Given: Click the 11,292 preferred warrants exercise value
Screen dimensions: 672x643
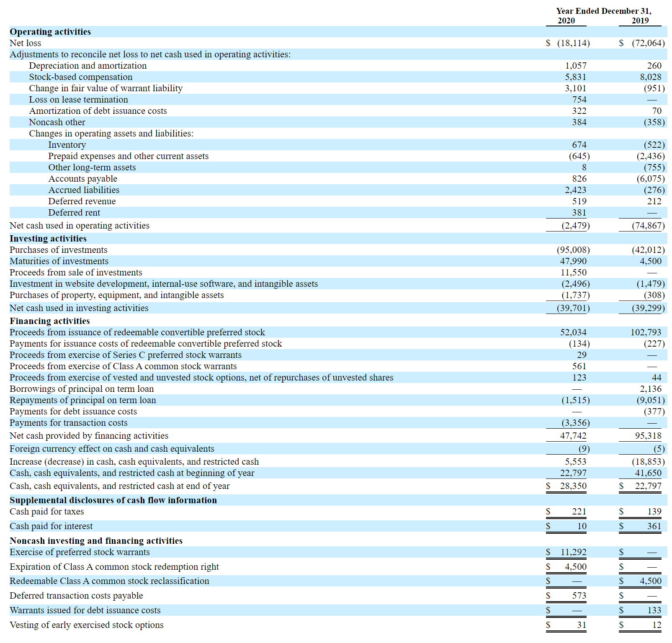Looking at the screenshot, I should coord(574,552).
